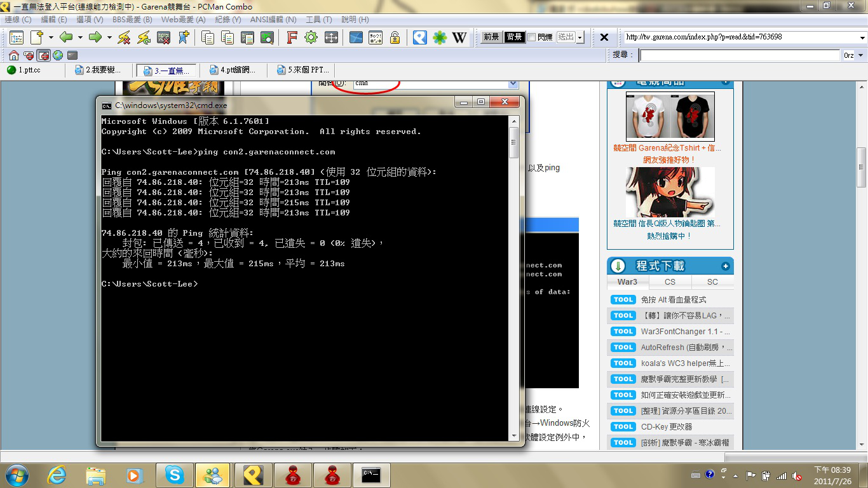
Task: Open the forward history dropdown arrow
Action: (x=109, y=37)
